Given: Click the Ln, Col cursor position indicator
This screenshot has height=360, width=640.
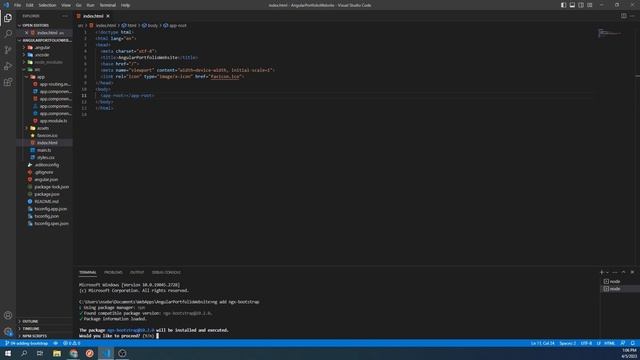Looking at the screenshot, I should (x=542, y=343).
